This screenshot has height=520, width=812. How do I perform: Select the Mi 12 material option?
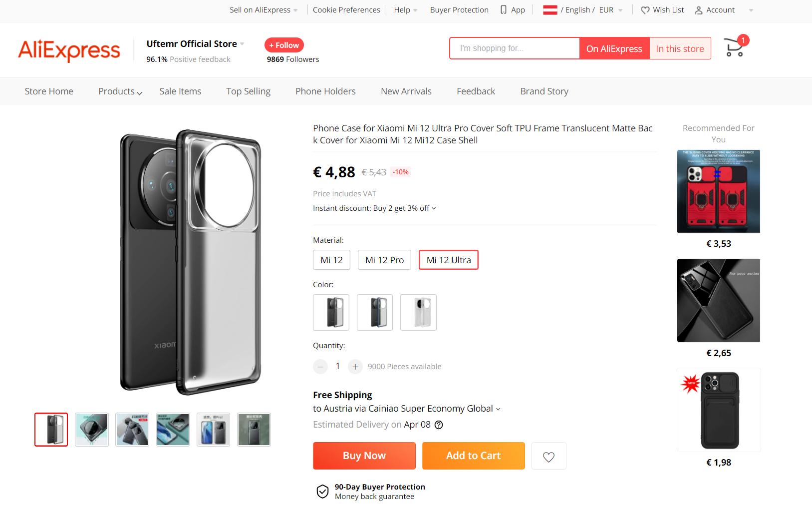click(331, 260)
